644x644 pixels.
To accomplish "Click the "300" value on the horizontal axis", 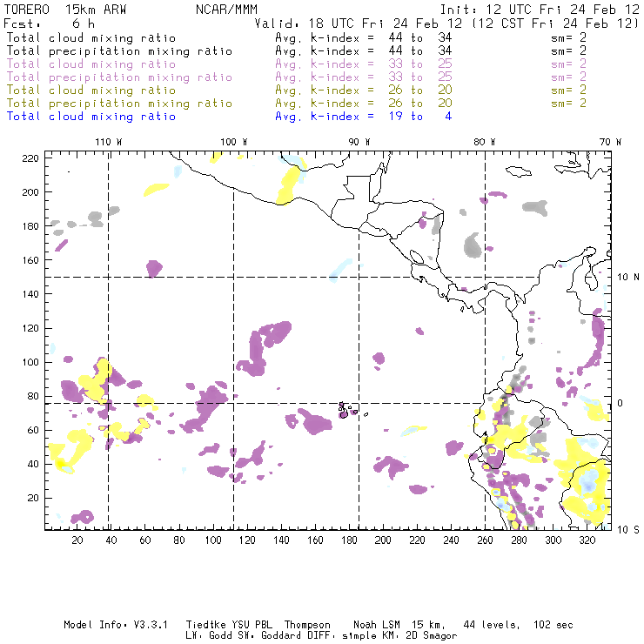I will (x=553, y=540).
